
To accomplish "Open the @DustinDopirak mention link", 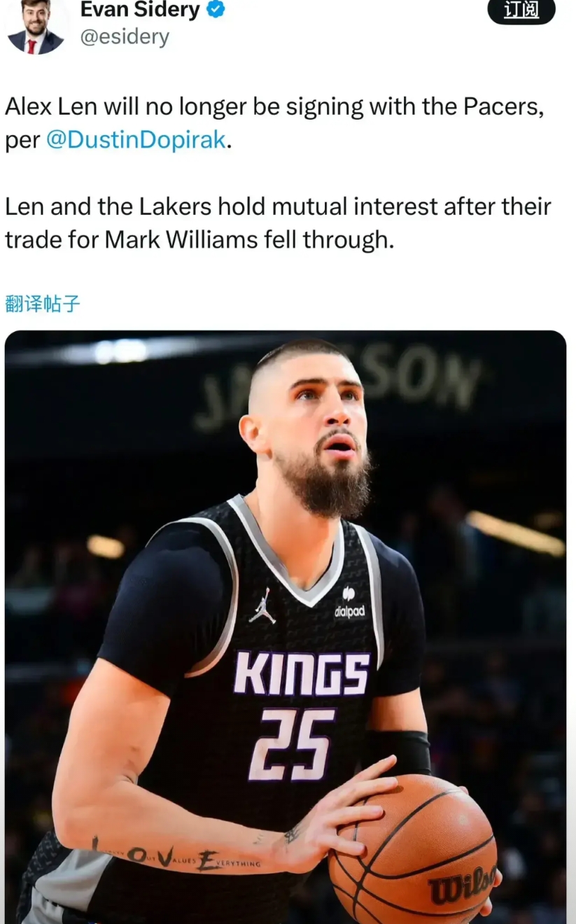I will coord(136,139).
